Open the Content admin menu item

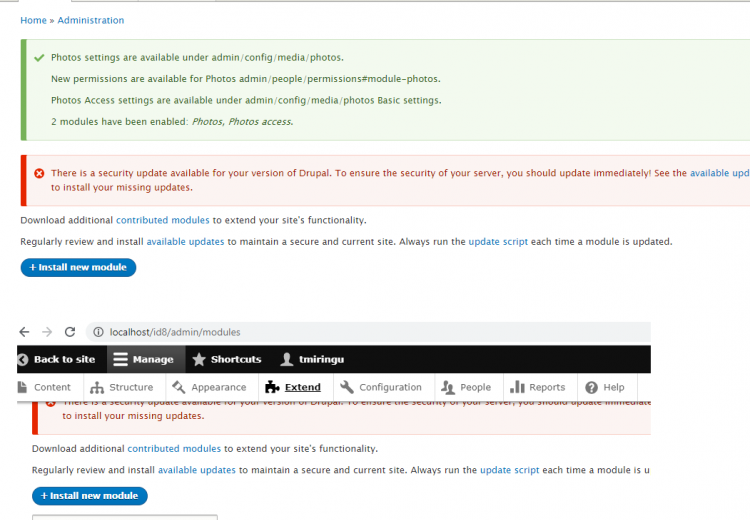[45, 387]
